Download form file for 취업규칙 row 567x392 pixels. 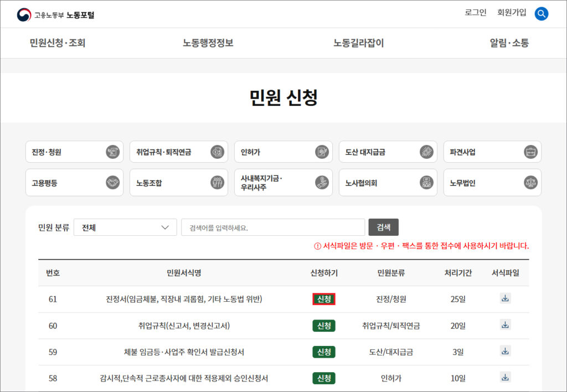(x=505, y=325)
